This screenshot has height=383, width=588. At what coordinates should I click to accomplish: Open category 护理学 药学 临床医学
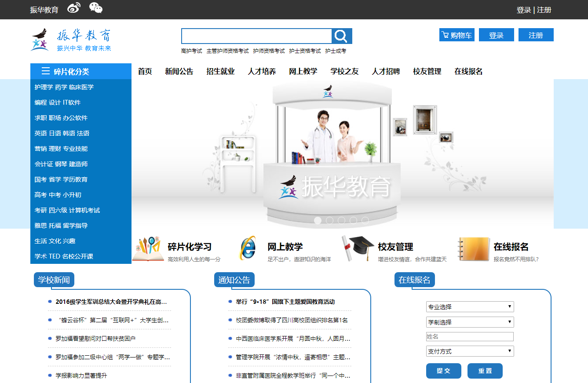pos(81,87)
